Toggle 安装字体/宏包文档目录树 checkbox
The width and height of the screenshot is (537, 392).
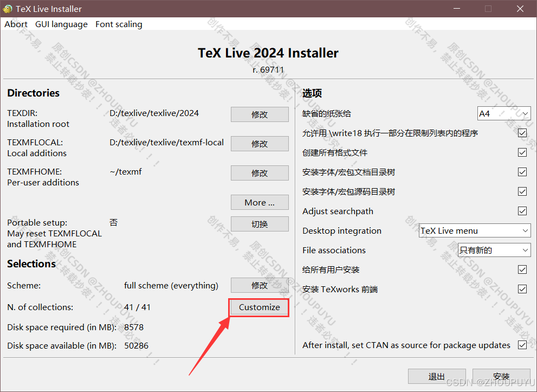[522, 172]
